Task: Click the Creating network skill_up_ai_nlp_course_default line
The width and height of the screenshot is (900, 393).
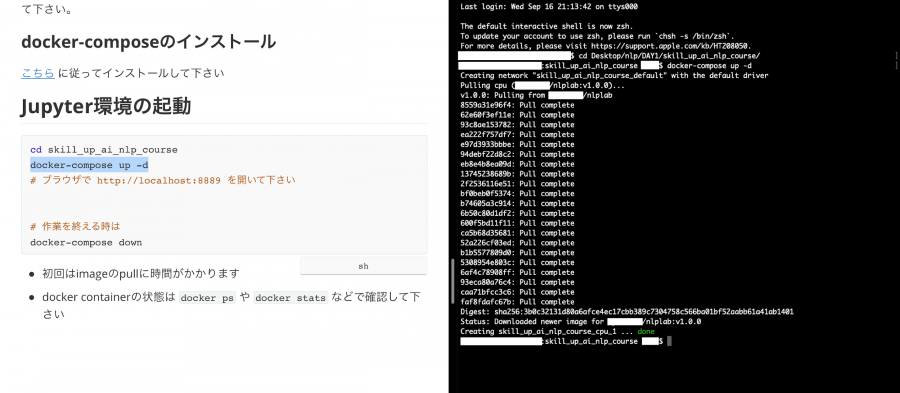Action: 614,76
